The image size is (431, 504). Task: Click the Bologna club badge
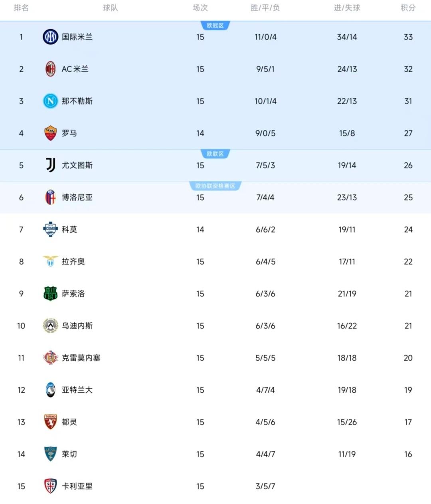(x=50, y=198)
